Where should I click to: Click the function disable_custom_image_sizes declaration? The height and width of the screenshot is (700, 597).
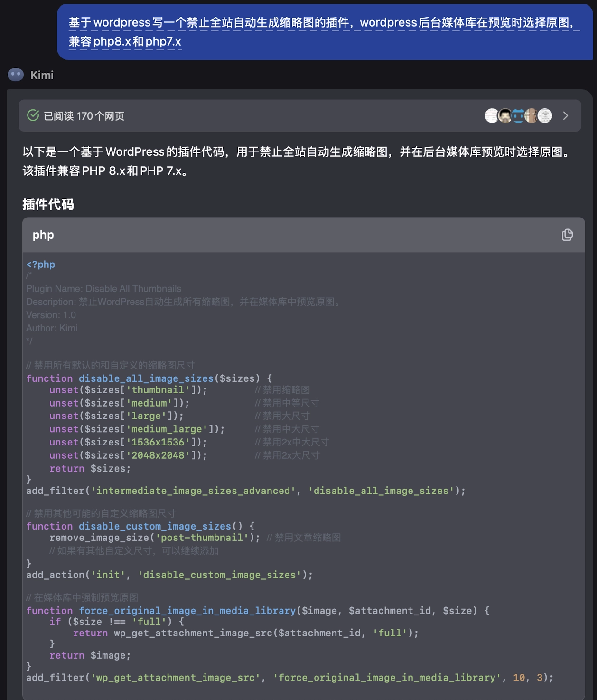[x=140, y=526]
